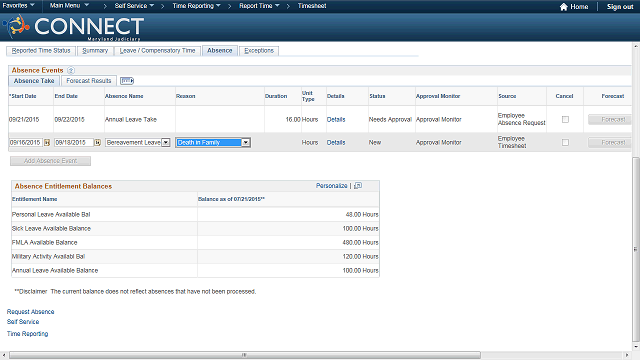Click the CONNECT logo icon
Viewport: 640px width, 360px height.
click(16, 26)
